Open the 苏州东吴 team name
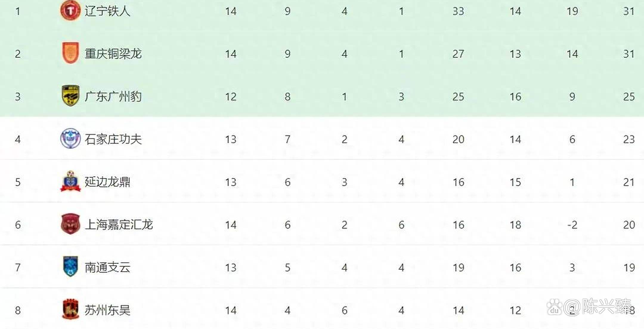 pos(107,310)
